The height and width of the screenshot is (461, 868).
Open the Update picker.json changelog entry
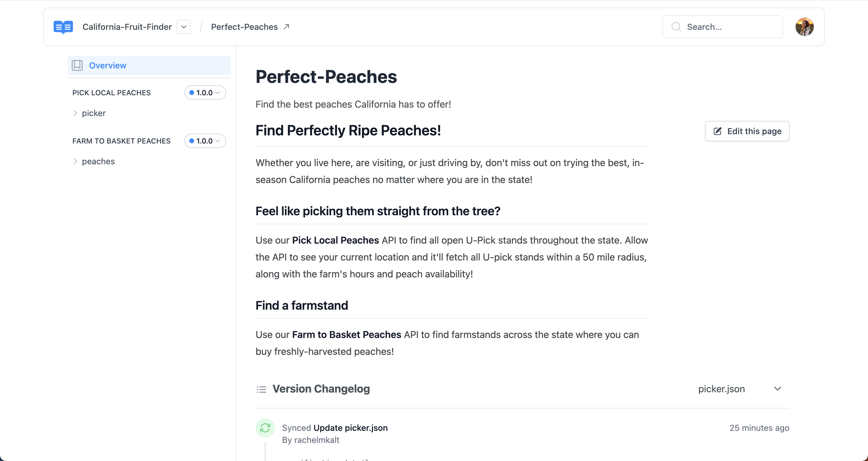351,428
